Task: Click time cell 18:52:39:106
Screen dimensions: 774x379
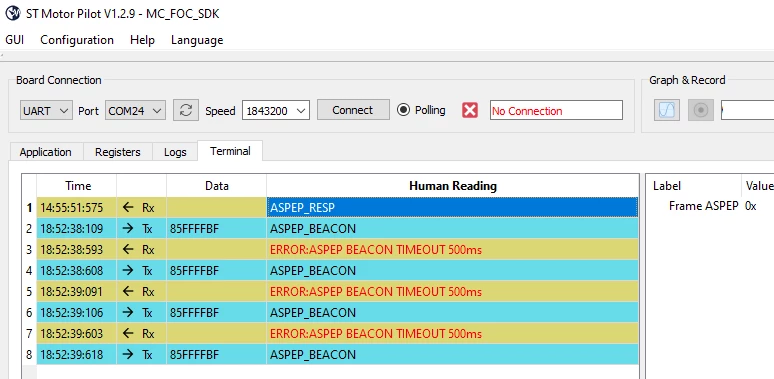Action: click(x=77, y=312)
